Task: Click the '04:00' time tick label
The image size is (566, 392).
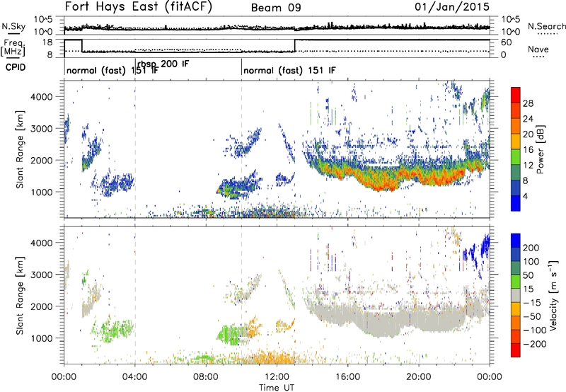Action: [x=135, y=377]
